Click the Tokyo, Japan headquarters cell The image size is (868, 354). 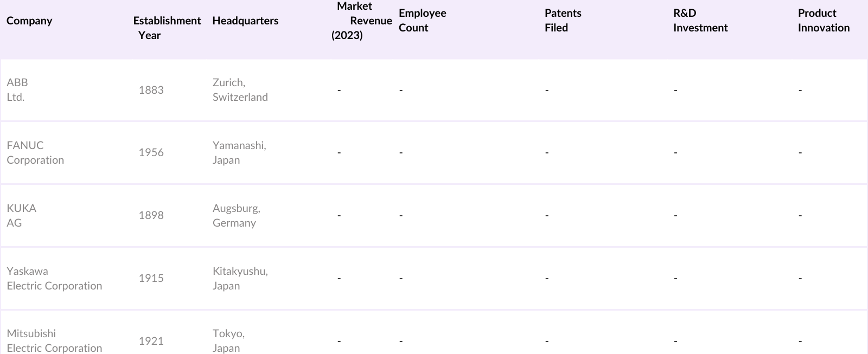[x=228, y=341]
